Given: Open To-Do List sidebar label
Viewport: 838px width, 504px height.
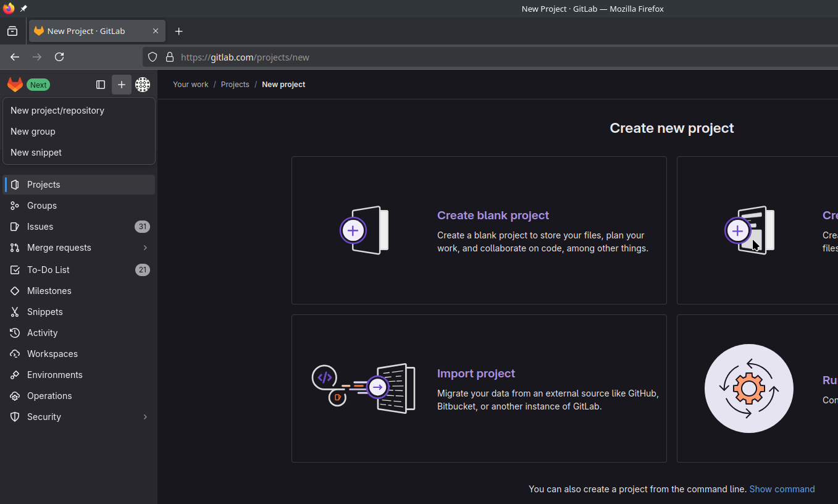Looking at the screenshot, I should [x=48, y=270].
